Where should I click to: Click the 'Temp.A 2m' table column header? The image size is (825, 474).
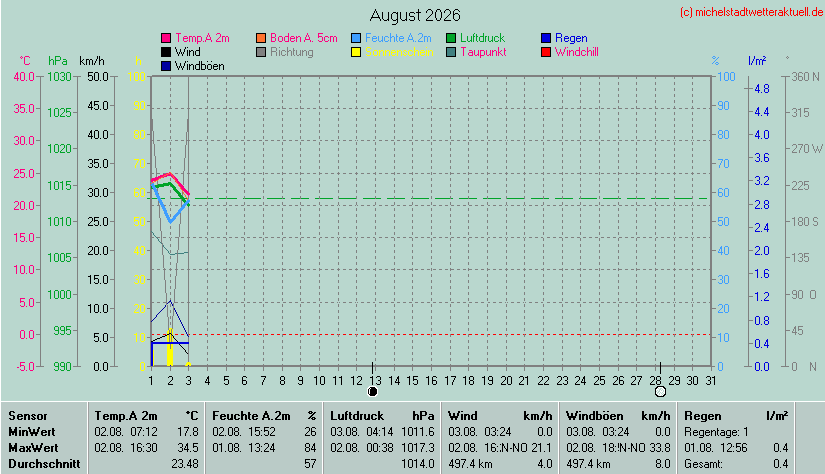click(126, 416)
